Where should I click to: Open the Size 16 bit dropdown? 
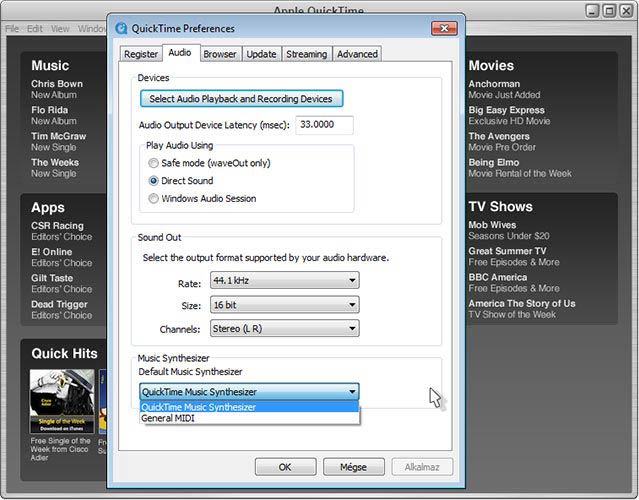coord(284,305)
